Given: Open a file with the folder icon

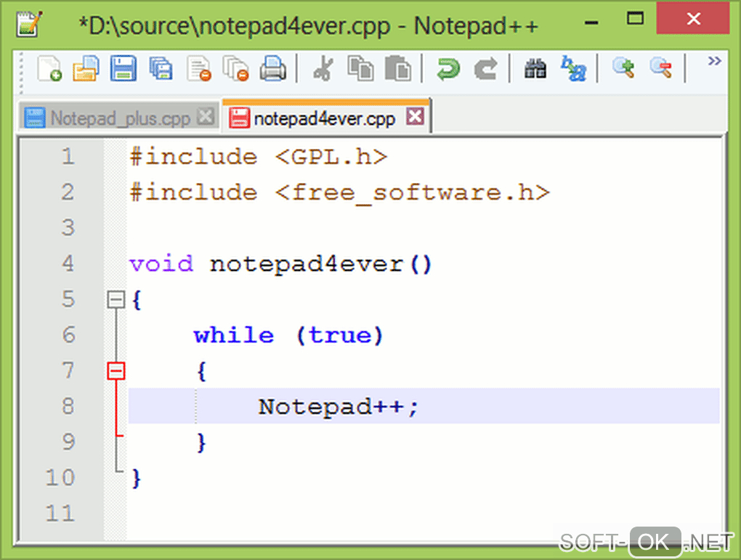Looking at the screenshot, I should [x=86, y=69].
